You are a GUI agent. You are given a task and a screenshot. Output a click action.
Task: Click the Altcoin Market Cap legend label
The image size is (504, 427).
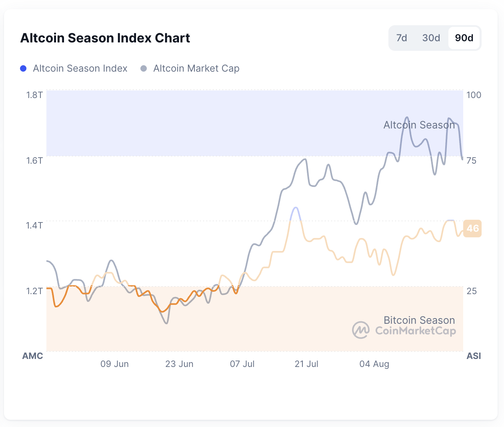pyautogui.click(x=196, y=68)
